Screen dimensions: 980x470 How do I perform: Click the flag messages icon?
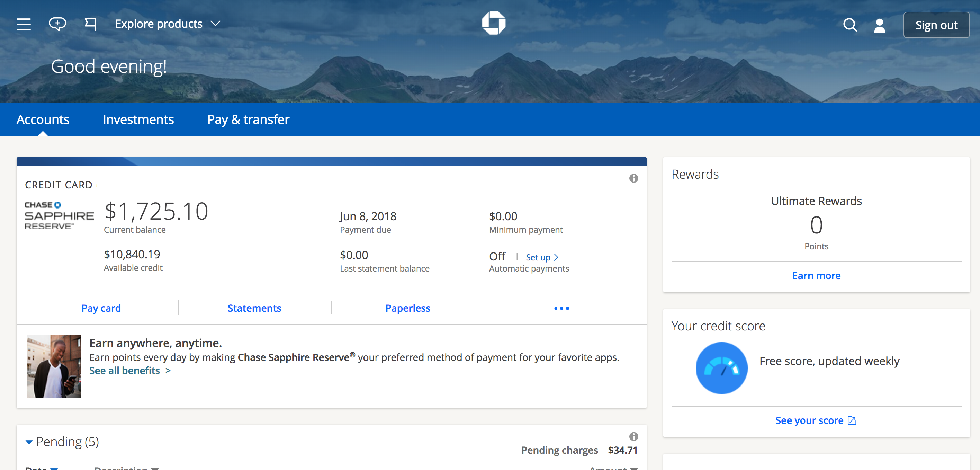(x=90, y=24)
